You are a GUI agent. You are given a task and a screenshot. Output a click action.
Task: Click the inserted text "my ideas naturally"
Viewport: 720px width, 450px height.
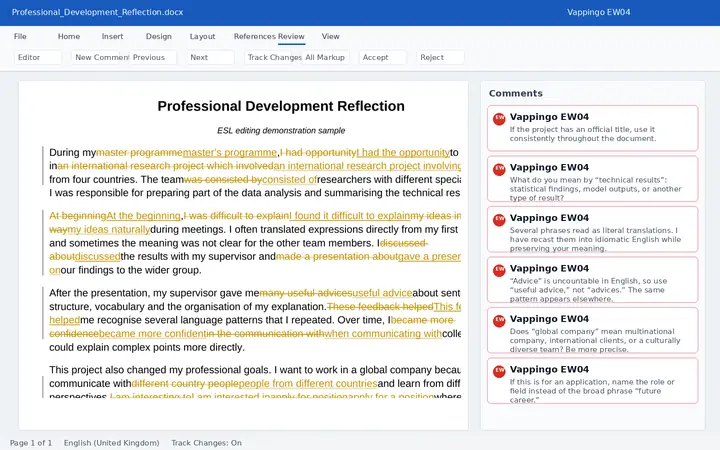(x=109, y=230)
